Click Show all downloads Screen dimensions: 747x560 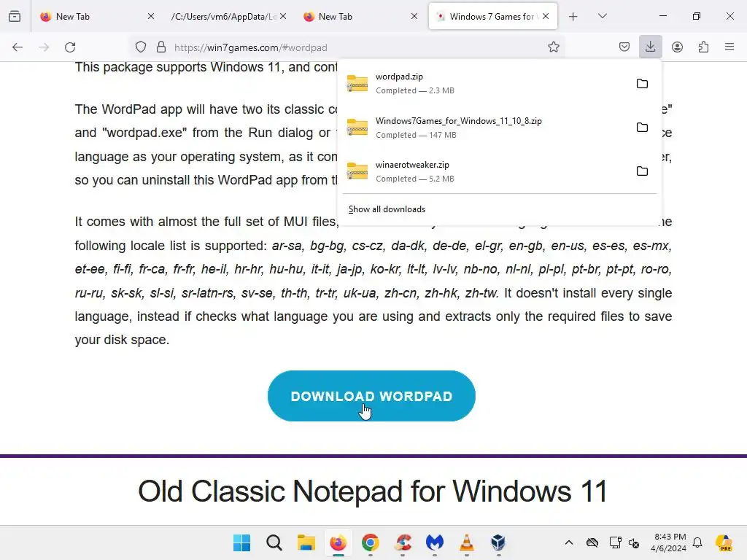387,209
